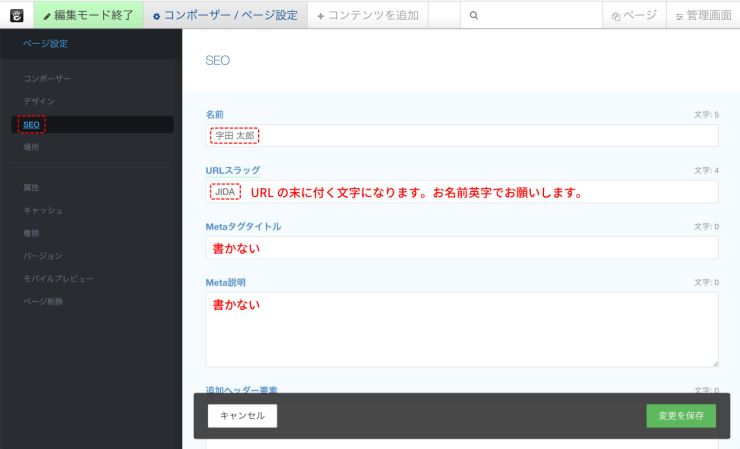Select バージョン in the sidebar
This screenshot has height=449, width=740.
point(43,255)
